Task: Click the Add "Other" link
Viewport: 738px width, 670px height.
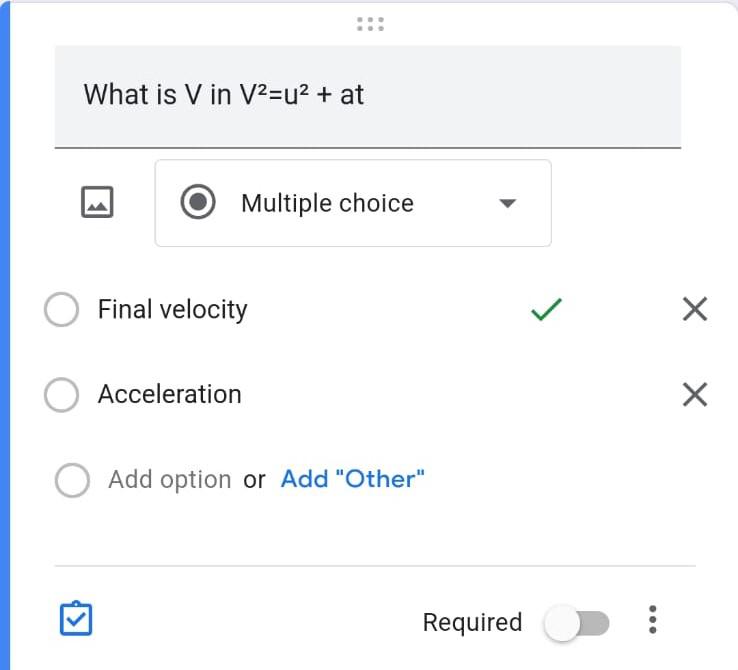Action: pyautogui.click(x=352, y=479)
